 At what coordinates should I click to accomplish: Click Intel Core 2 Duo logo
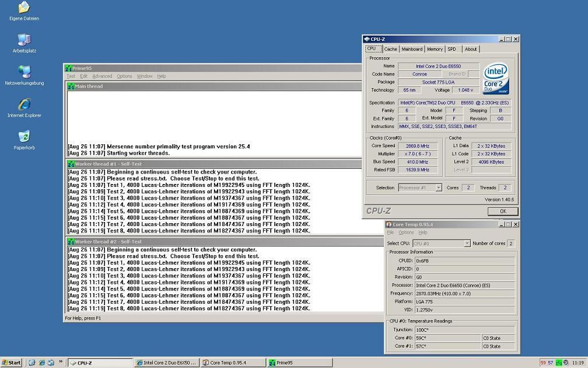pos(496,78)
